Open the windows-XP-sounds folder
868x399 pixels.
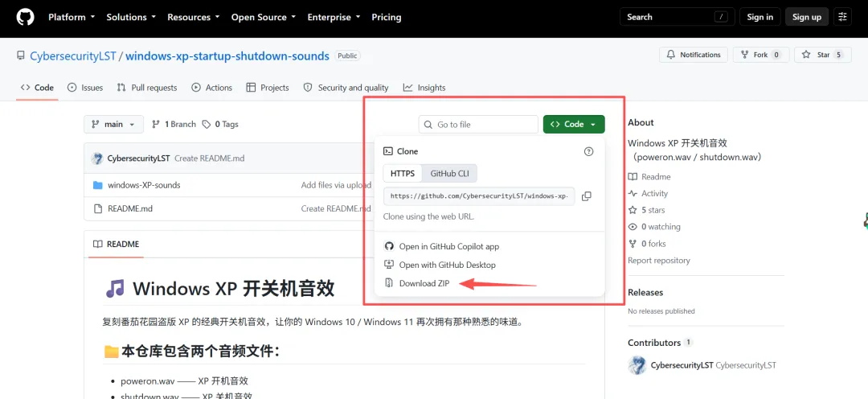tap(144, 185)
